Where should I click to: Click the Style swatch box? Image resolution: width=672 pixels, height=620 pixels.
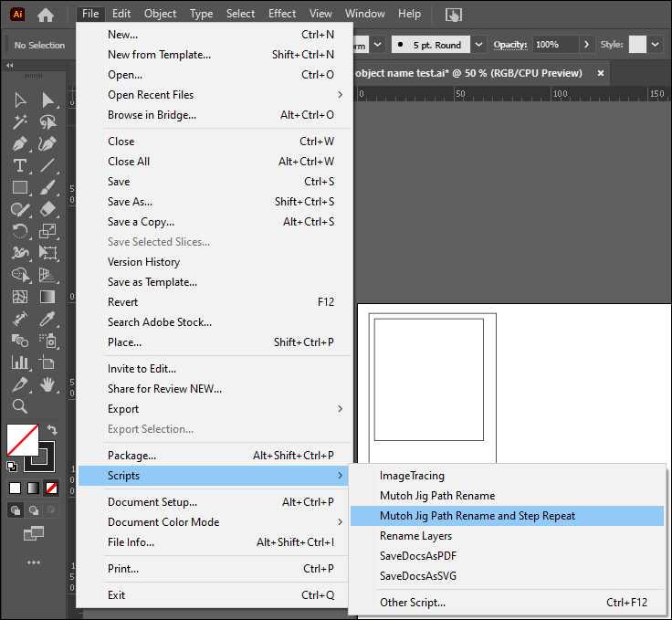[x=637, y=45]
